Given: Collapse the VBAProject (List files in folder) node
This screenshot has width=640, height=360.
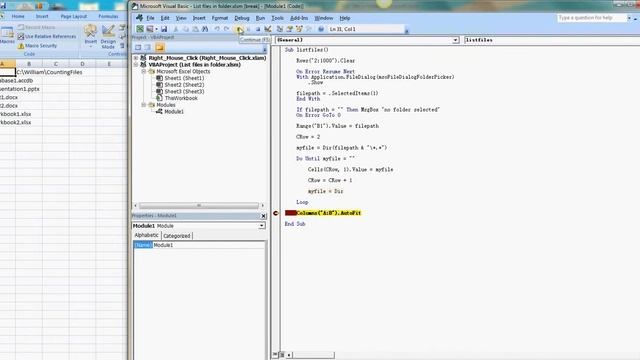Looking at the screenshot, I should [x=136, y=64].
